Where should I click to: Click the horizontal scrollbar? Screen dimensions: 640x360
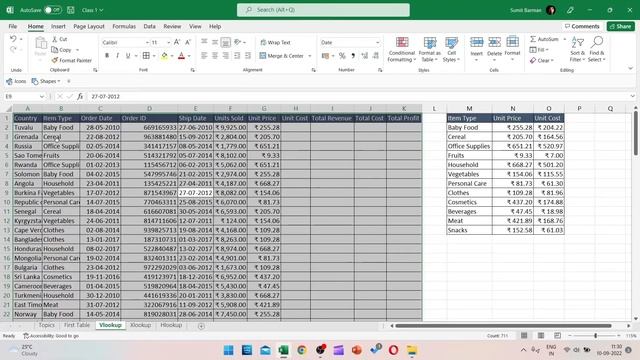tap(503, 326)
